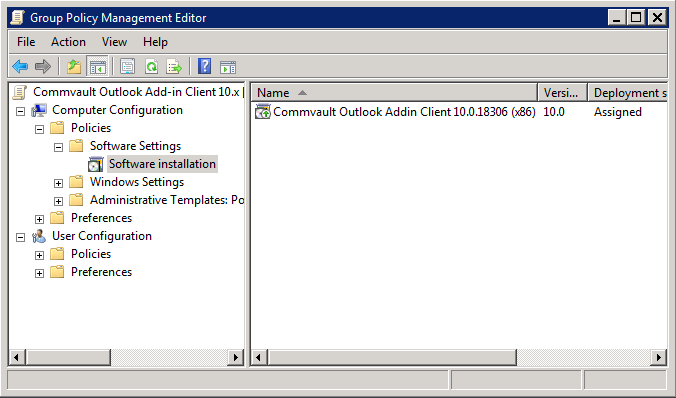Viewport: 676px width, 398px height.
Task: Click the green Refresh toolbar icon
Action: [151, 67]
